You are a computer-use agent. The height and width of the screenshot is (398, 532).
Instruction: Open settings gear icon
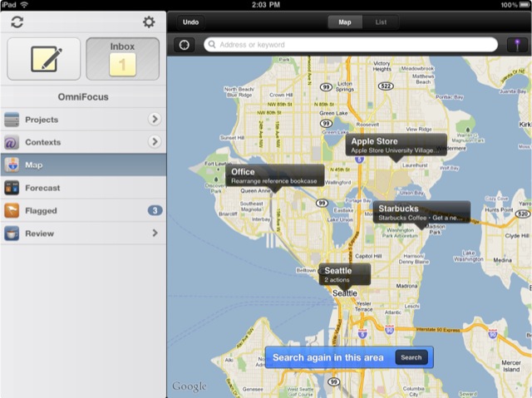click(x=149, y=22)
